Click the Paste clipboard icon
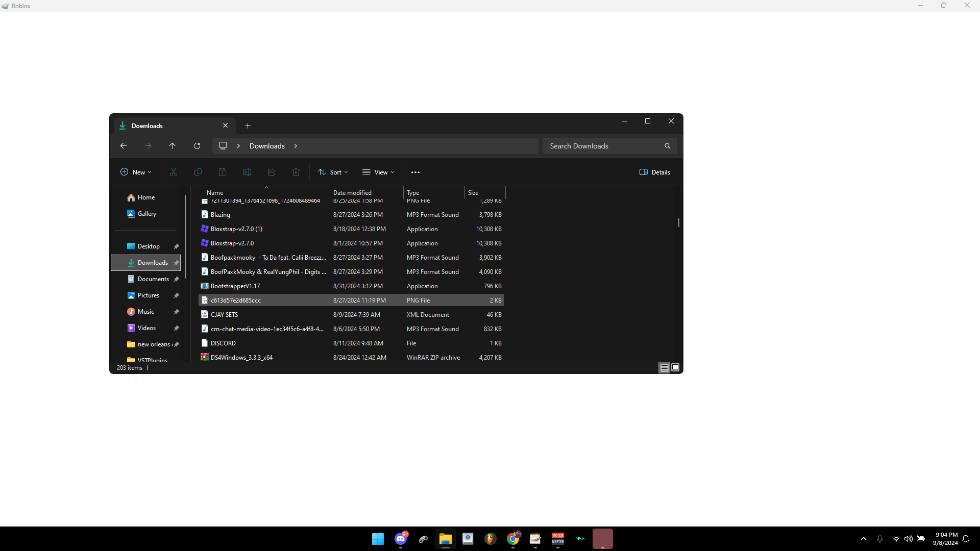980x551 pixels. pos(223,172)
